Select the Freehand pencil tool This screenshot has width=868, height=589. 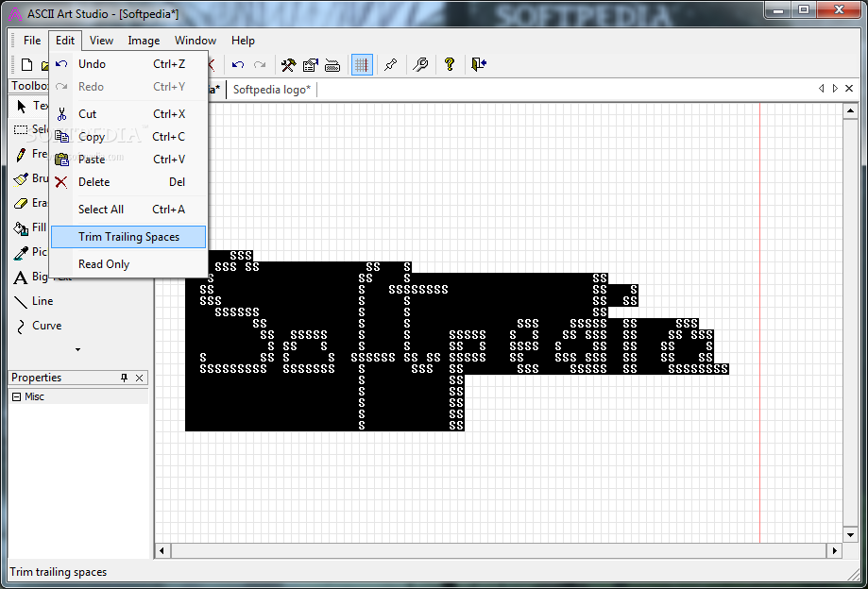pyautogui.click(x=30, y=154)
